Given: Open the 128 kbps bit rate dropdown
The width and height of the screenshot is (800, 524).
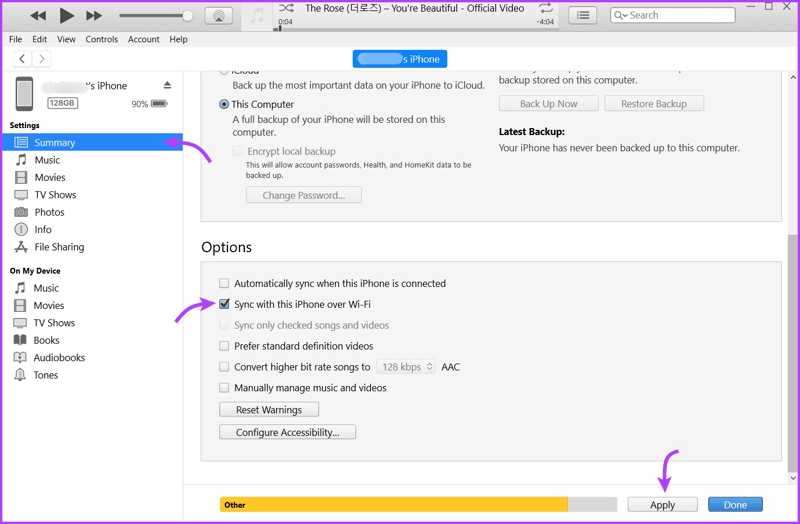Looking at the screenshot, I should point(407,367).
